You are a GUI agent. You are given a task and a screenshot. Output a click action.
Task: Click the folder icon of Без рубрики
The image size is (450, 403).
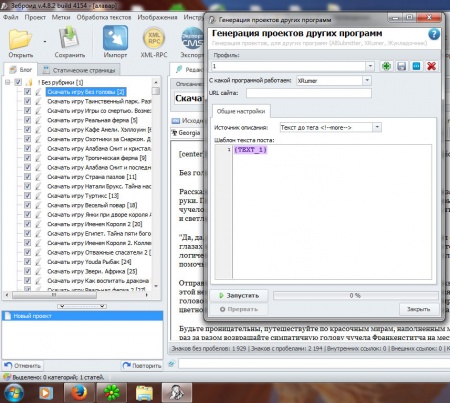pyautogui.click(x=29, y=82)
